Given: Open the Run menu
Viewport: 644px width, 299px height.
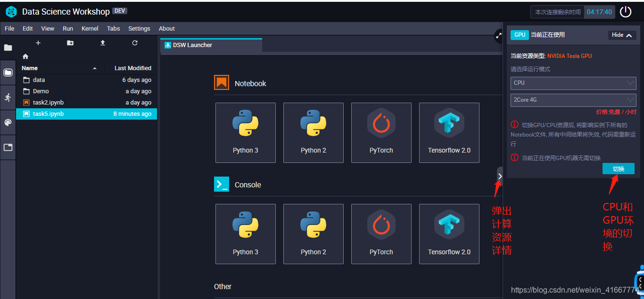Looking at the screenshot, I should pos(68,29).
